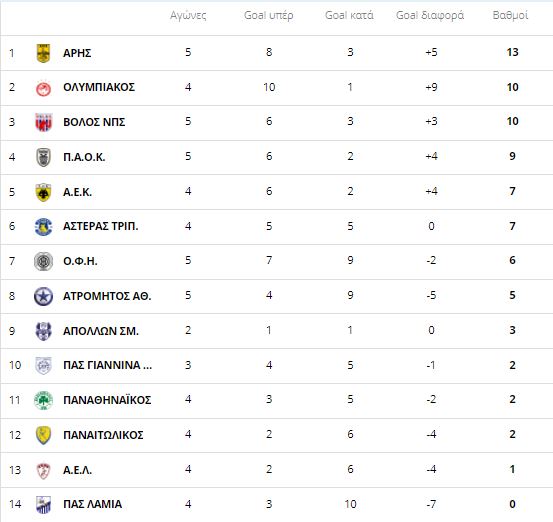Open the ΑΠΟΛΛΩΝ ΣΜ. team name
Image resolution: width=553 pixels, height=522 pixels.
pyautogui.click(x=101, y=331)
